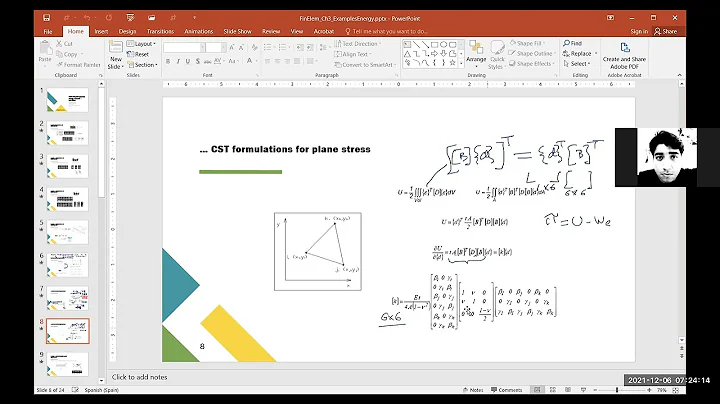Select the star shape in shapes gallery
Screen dimensions: 720x404
452,62
